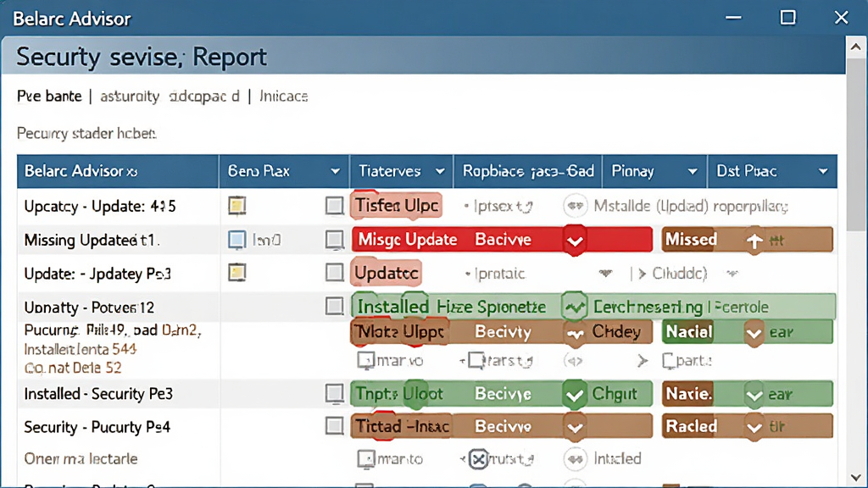Click the Missed status badge

[747, 240]
